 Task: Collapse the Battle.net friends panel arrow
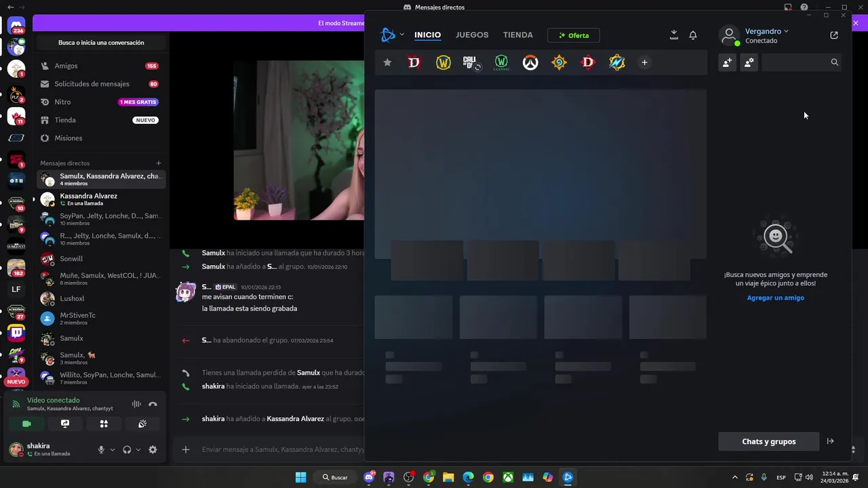[830, 441]
